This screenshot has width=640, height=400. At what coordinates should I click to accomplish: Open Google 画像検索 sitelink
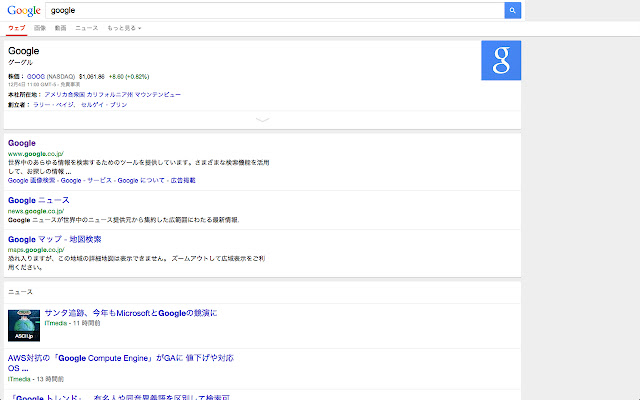click(x=31, y=180)
